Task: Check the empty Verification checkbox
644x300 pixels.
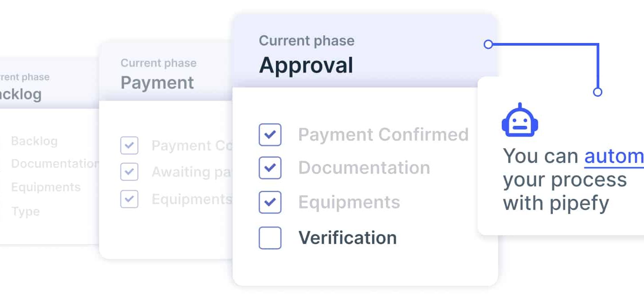Action: tap(270, 238)
